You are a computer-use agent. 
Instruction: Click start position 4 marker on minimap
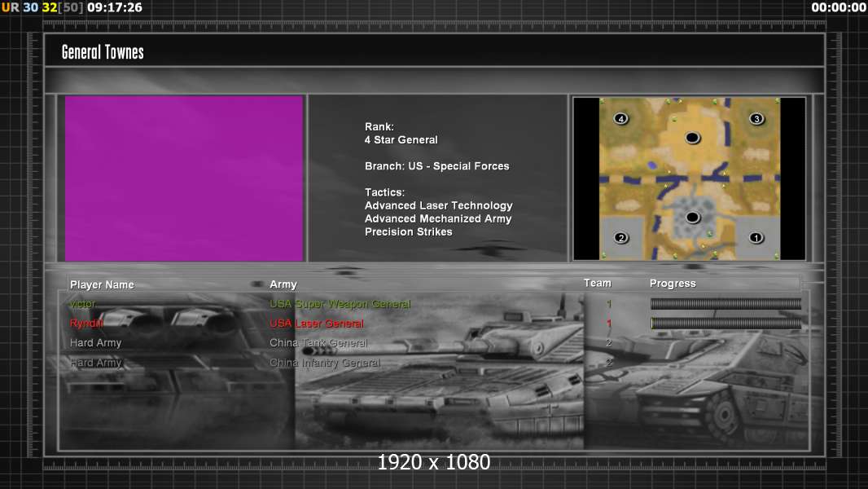[x=621, y=118]
